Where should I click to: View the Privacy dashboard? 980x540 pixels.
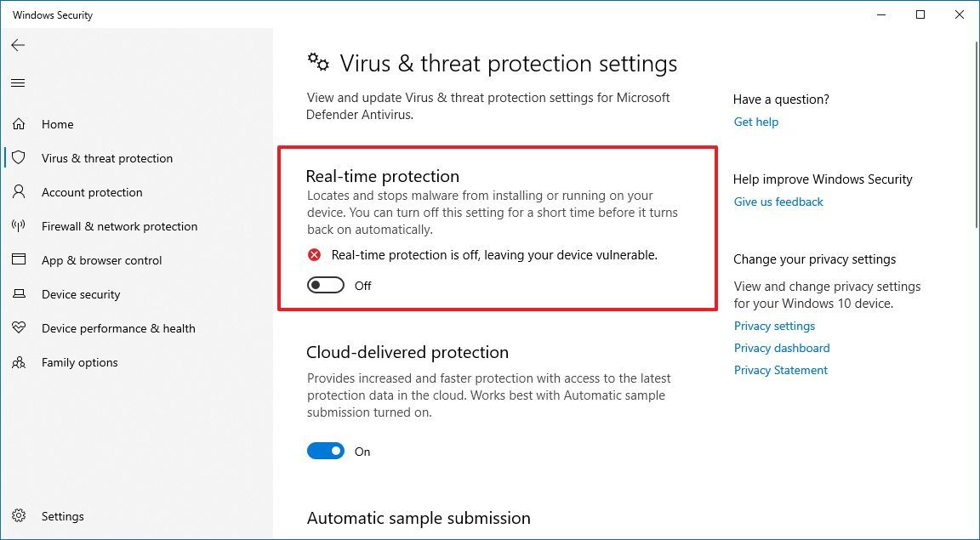click(781, 348)
